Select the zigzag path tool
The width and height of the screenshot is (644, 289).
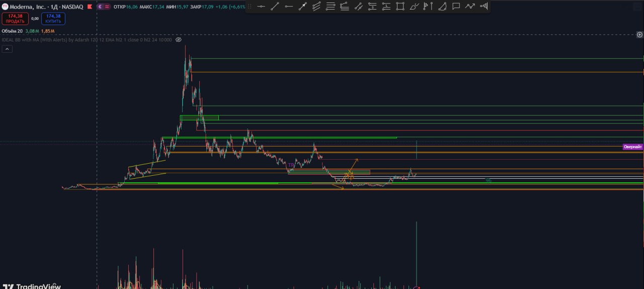[x=470, y=7]
